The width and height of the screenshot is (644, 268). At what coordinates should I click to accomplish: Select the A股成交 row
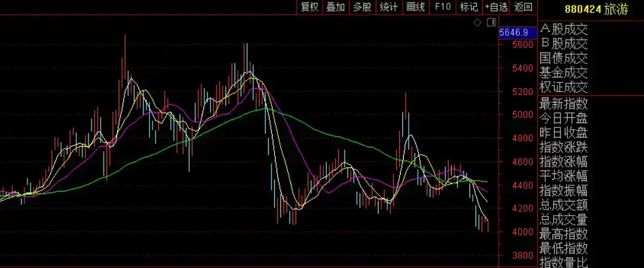click(x=563, y=29)
